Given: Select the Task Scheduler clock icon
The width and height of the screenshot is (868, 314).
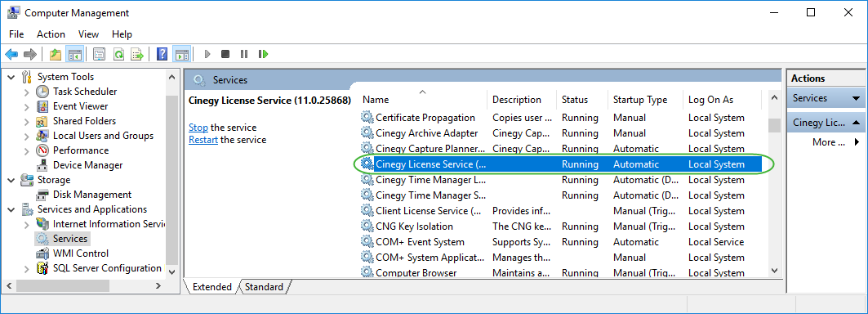Looking at the screenshot, I should pos(42,92).
